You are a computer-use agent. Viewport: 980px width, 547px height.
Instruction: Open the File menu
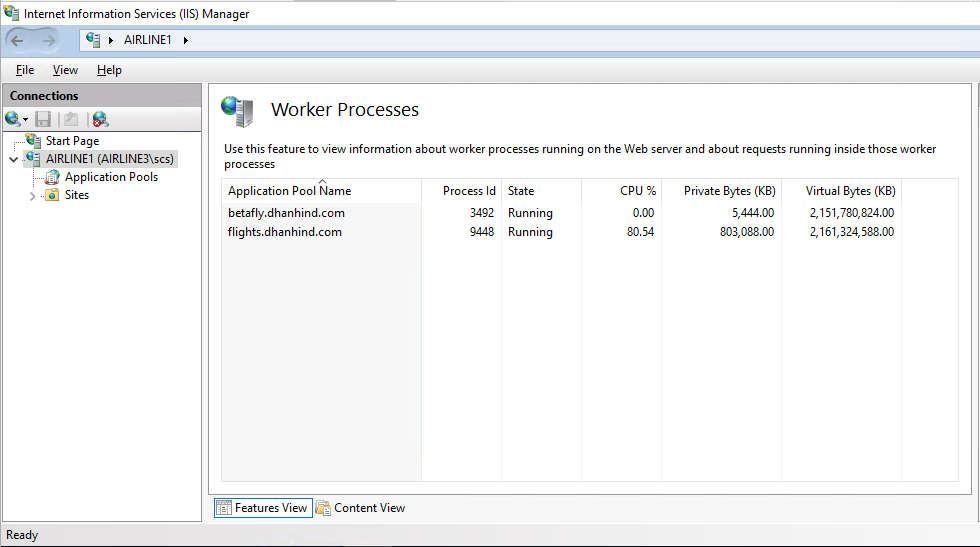(25, 70)
